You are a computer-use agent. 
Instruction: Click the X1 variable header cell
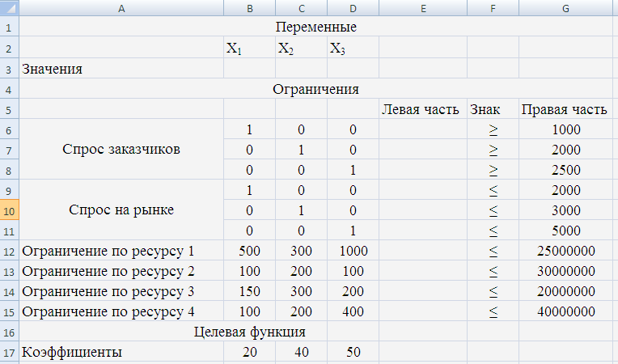249,48
